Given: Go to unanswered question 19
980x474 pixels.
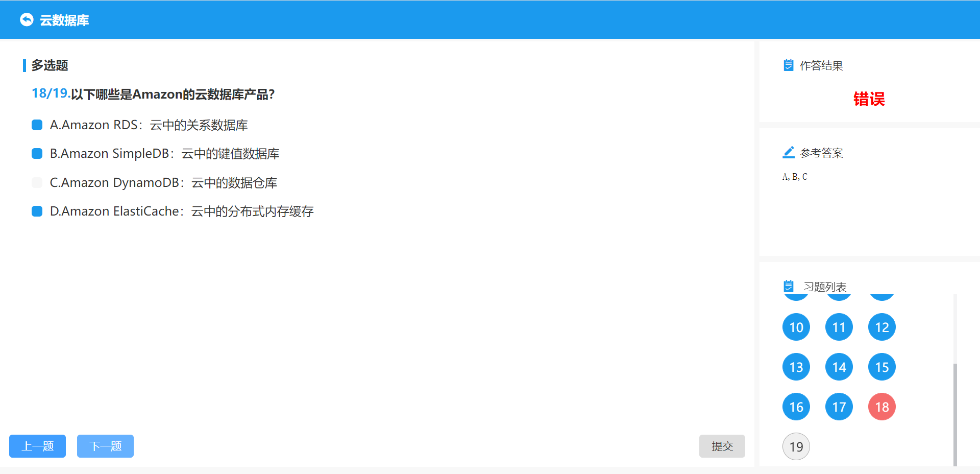Looking at the screenshot, I should 796,446.
